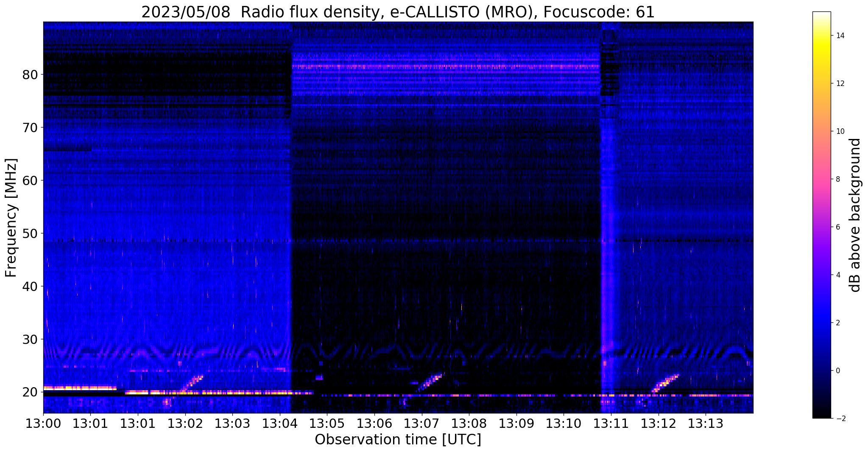Select the 13:03 time tick label
Image resolution: width=868 pixels, height=452 pixels.
point(232,423)
